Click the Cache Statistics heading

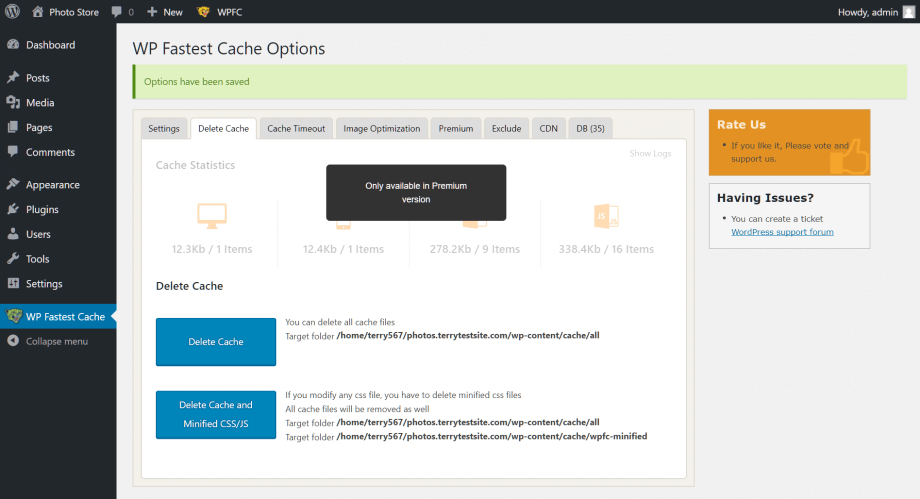click(195, 165)
